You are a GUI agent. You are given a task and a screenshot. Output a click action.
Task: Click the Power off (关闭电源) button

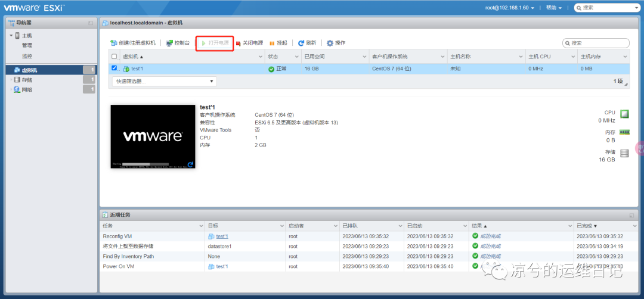249,43
